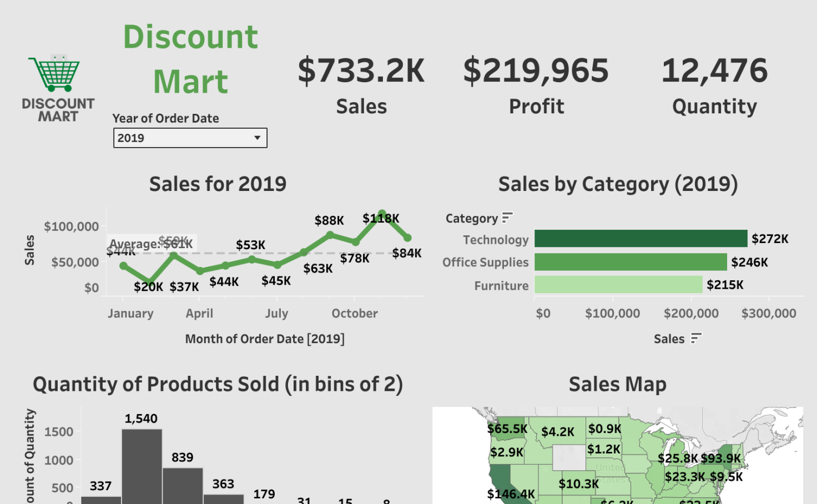This screenshot has height=504, width=817.
Task: Click the 12,476 Quantity figure
Action: click(x=714, y=71)
